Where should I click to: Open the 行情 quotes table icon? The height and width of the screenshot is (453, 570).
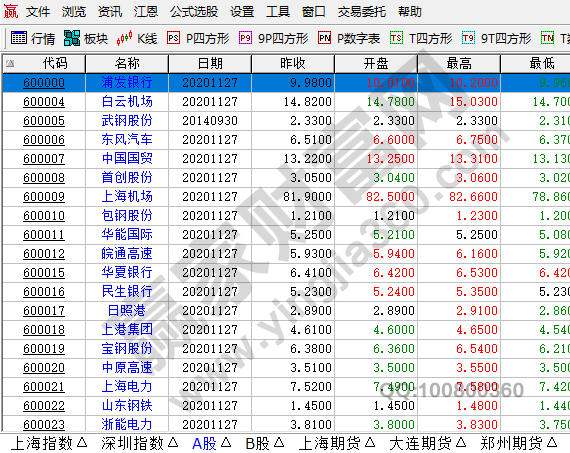[x=19, y=37]
